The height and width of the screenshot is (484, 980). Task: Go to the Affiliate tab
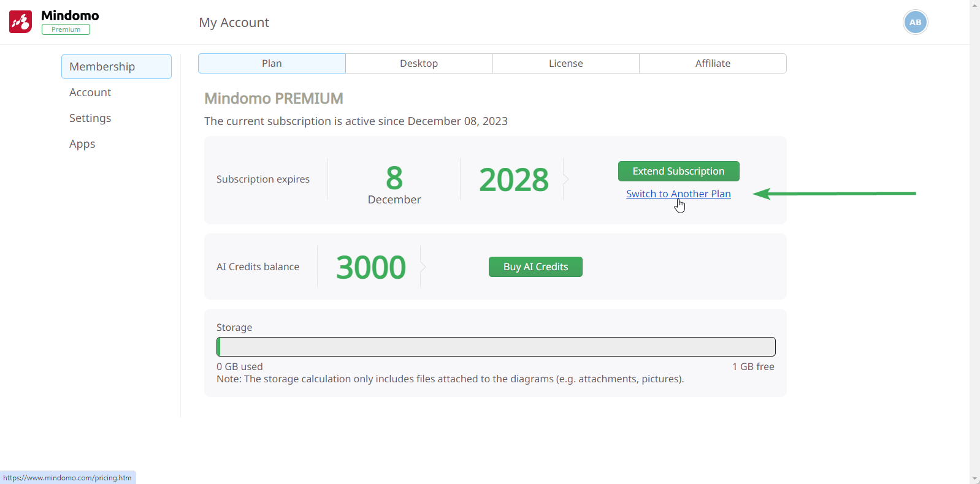tap(713, 63)
